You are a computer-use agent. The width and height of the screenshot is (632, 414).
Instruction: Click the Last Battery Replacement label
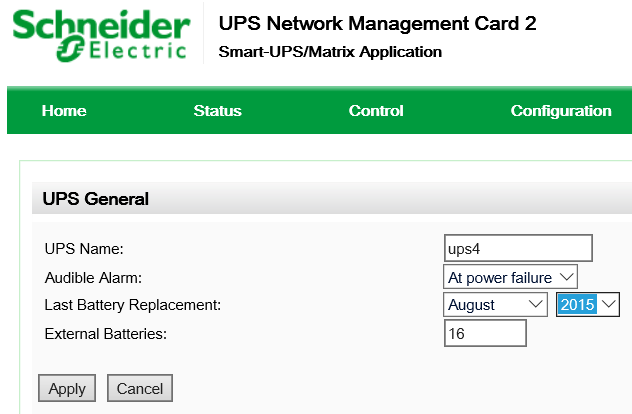tap(132, 305)
